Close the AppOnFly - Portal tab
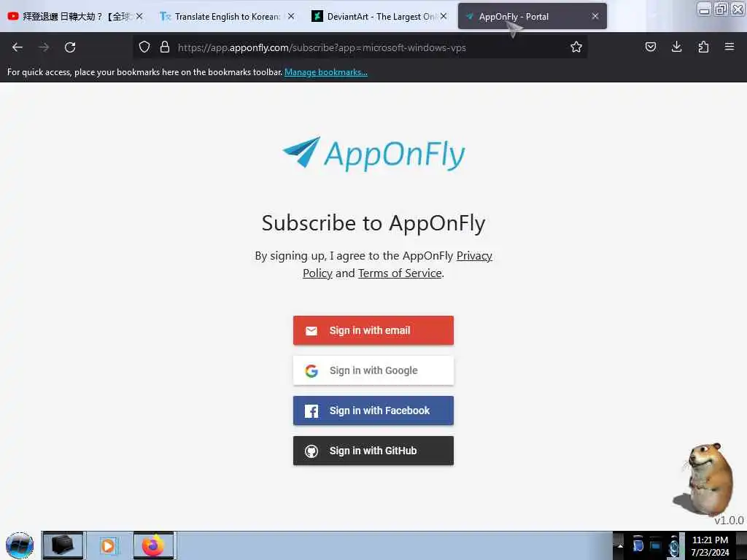Viewport: 747px width, 560px height. [x=595, y=16]
